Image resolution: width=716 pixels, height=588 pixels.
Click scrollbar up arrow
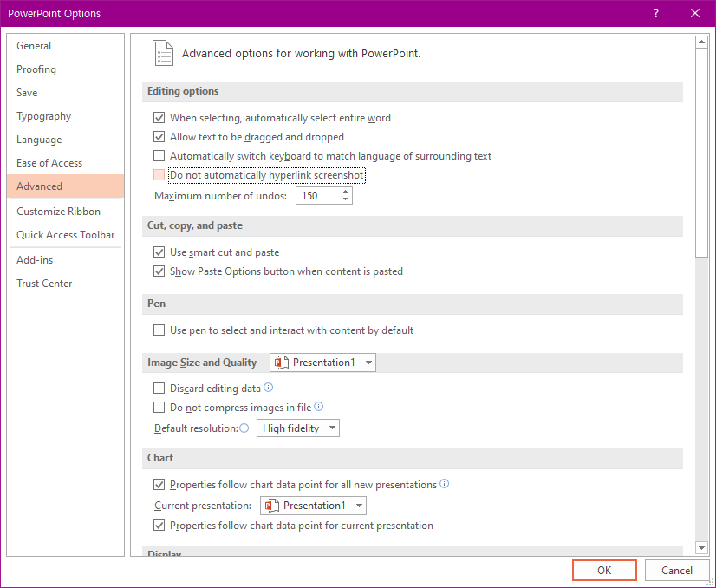click(x=701, y=42)
